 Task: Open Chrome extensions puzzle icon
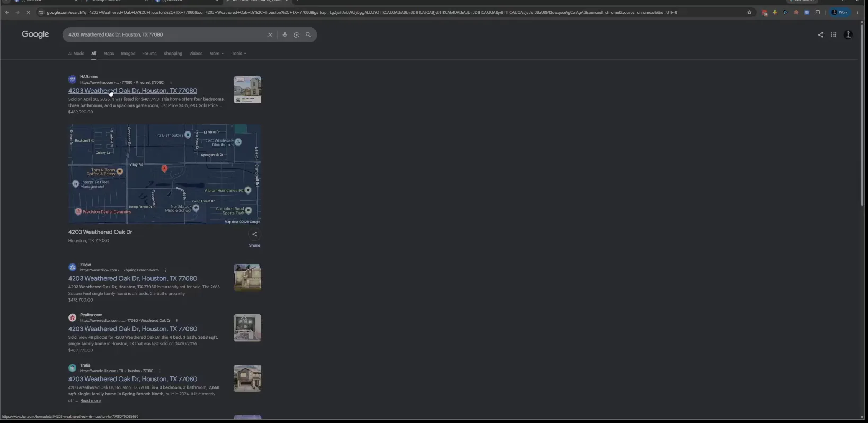click(x=818, y=12)
